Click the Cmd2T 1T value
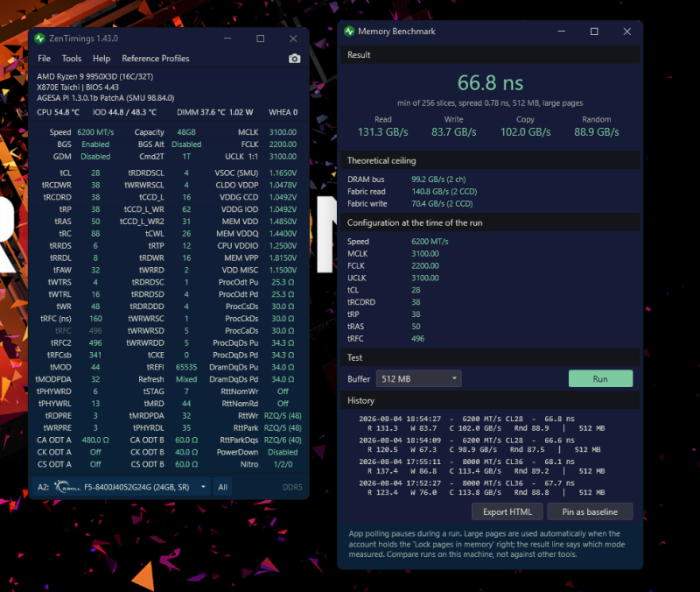Screen dimensions: 700x592 point(186,157)
